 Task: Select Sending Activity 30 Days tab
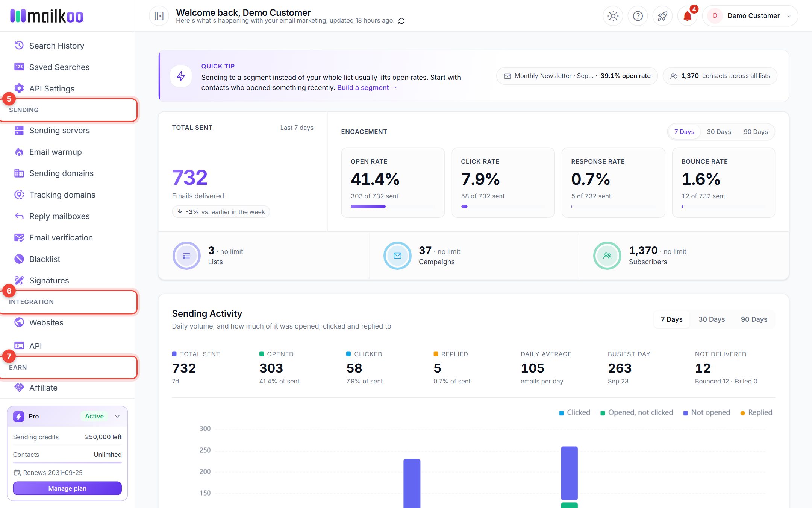pos(712,319)
